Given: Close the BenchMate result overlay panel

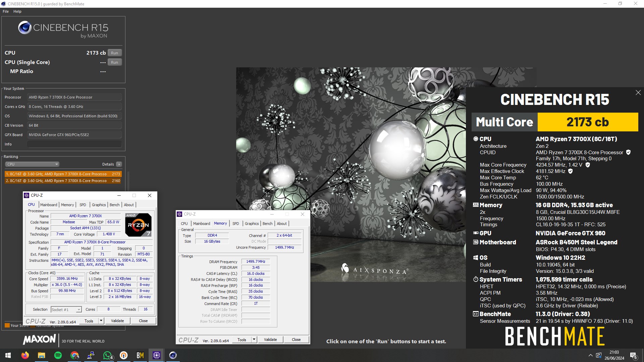Looking at the screenshot, I should [x=638, y=93].
